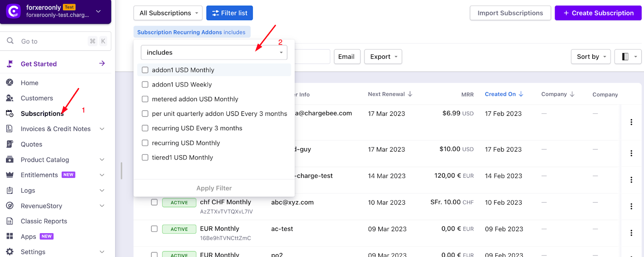
Task: Click the RevenueStory icon
Action: click(x=10, y=206)
